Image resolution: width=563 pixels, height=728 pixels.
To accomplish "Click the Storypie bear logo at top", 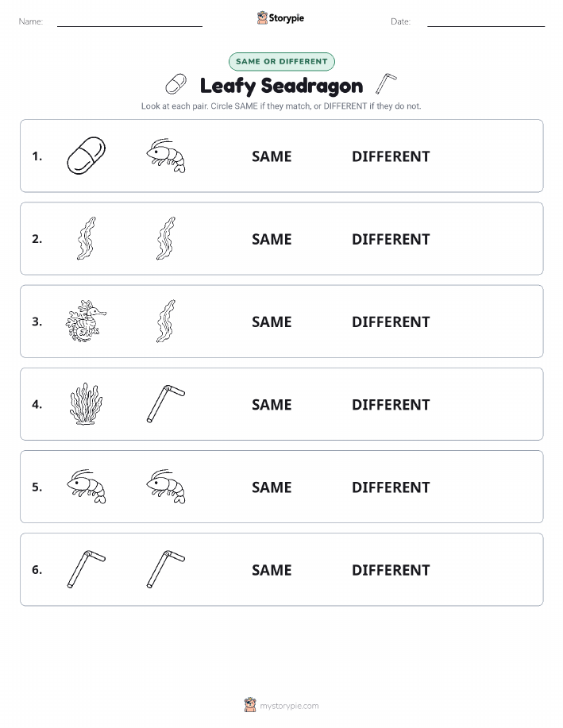I will [x=262, y=17].
